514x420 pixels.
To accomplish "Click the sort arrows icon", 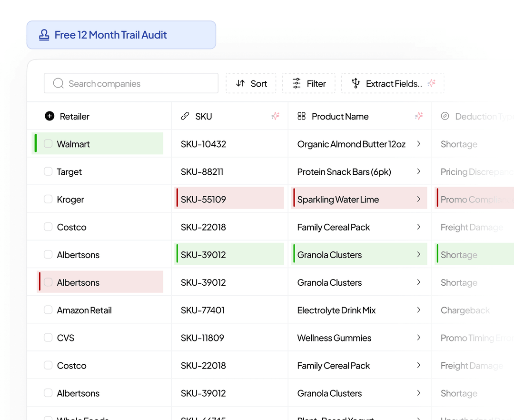I will 240,83.
